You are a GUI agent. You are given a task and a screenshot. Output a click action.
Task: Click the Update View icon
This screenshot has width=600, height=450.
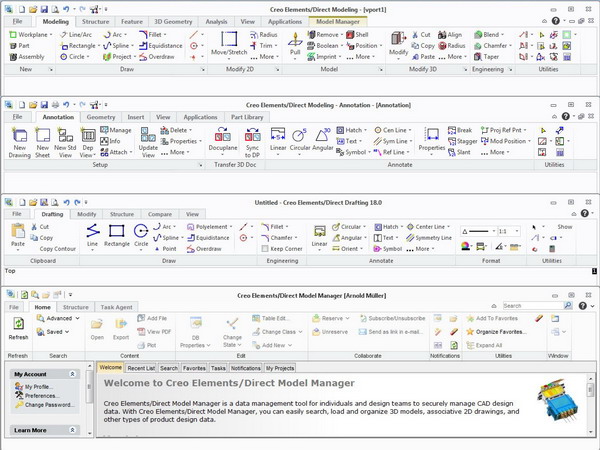[148, 143]
